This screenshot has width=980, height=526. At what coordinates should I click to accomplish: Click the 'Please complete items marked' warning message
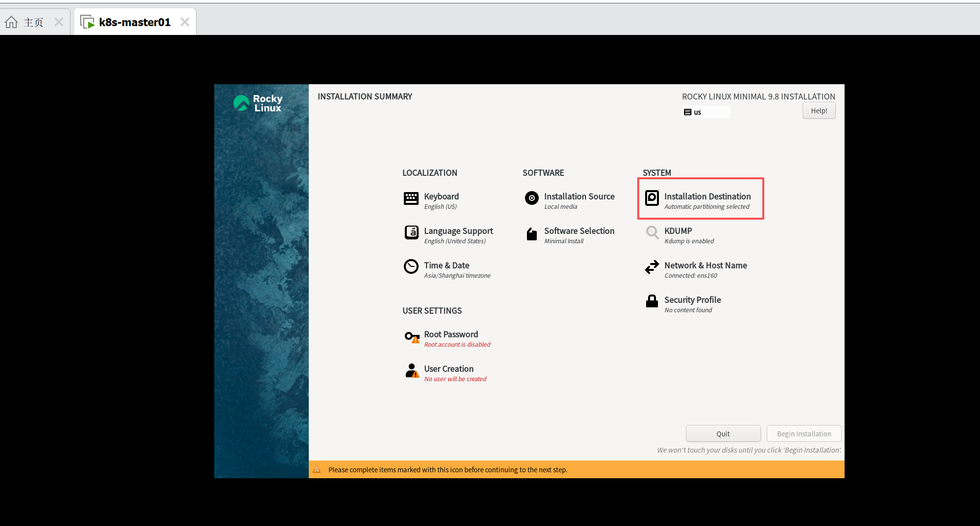click(x=448, y=470)
